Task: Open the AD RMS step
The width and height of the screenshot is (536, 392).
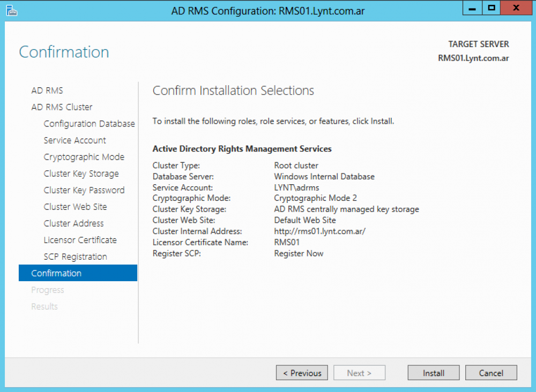Action: (47, 91)
